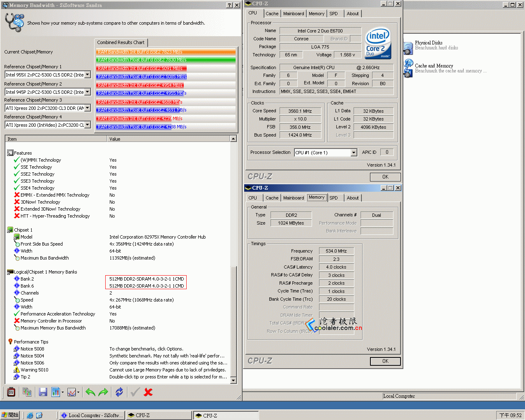This screenshot has width=525, height=420.
Task: Click the Performance Tips lightbulb icon
Action: pos(10,342)
